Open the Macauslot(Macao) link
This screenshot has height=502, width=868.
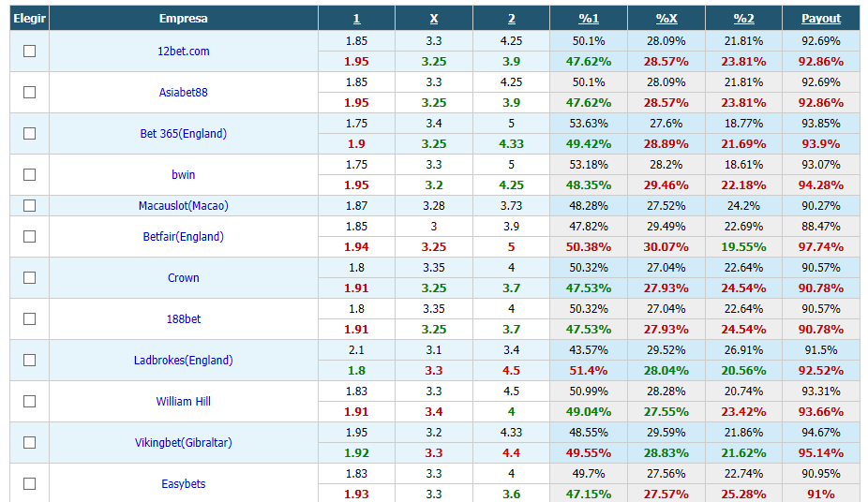click(183, 206)
